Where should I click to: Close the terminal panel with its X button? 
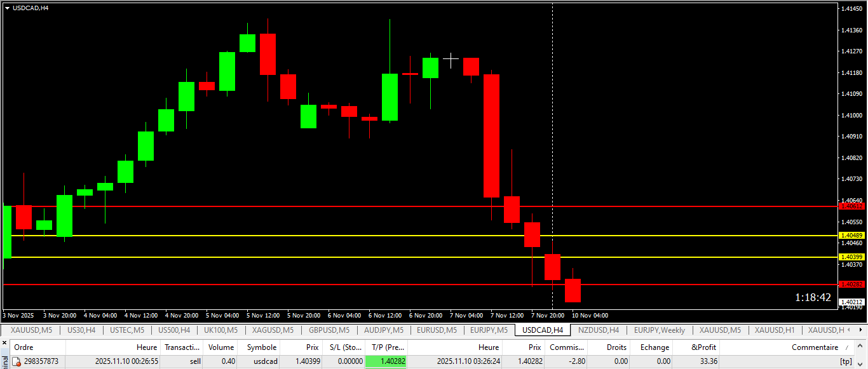4,344
